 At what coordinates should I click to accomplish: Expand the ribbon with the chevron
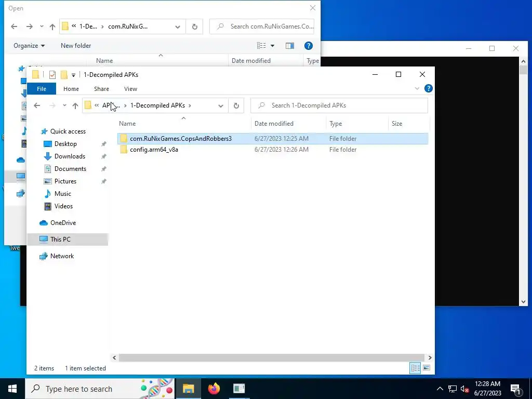point(417,88)
